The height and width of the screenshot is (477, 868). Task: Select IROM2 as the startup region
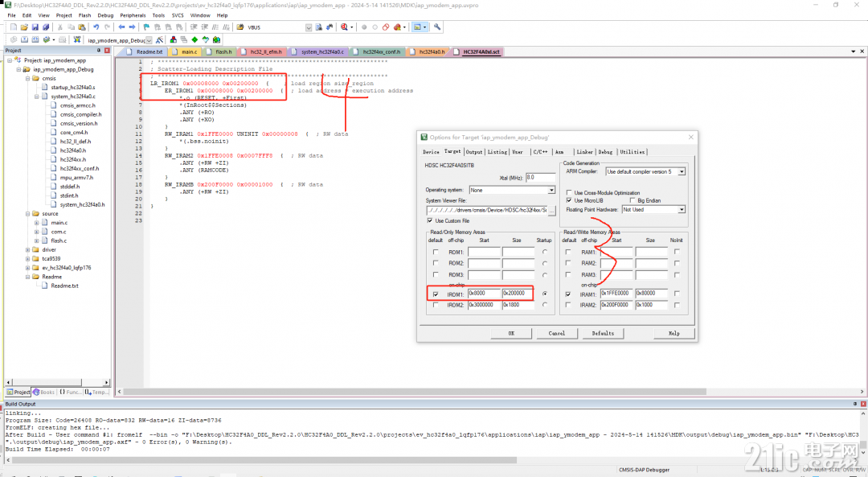[545, 305]
